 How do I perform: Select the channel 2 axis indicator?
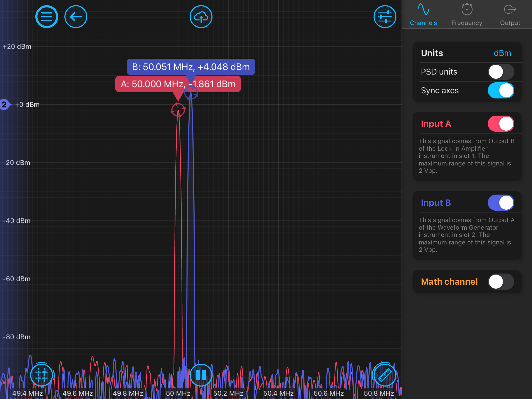(4, 105)
